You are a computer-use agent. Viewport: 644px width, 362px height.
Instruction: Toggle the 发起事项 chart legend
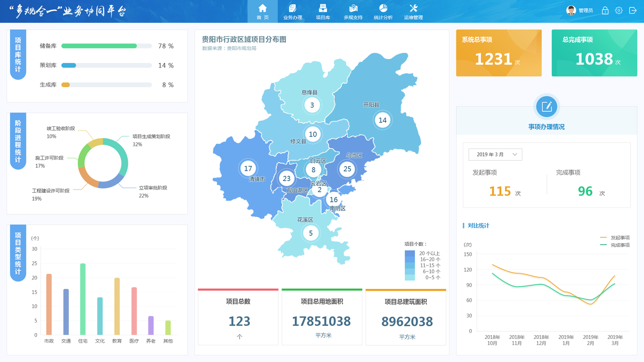point(615,238)
